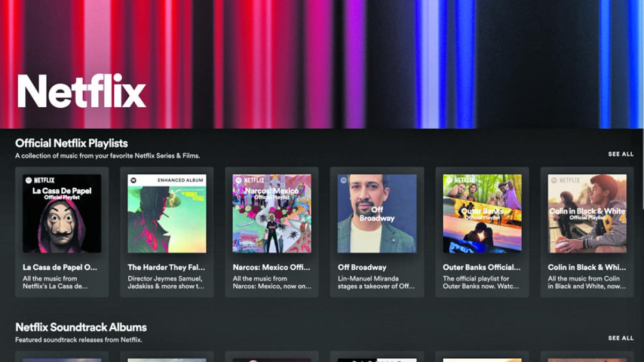The width and height of the screenshot is (644, 362).
Task: Click the Lin-Manuel Miranda takeover description
Action: 376,282
